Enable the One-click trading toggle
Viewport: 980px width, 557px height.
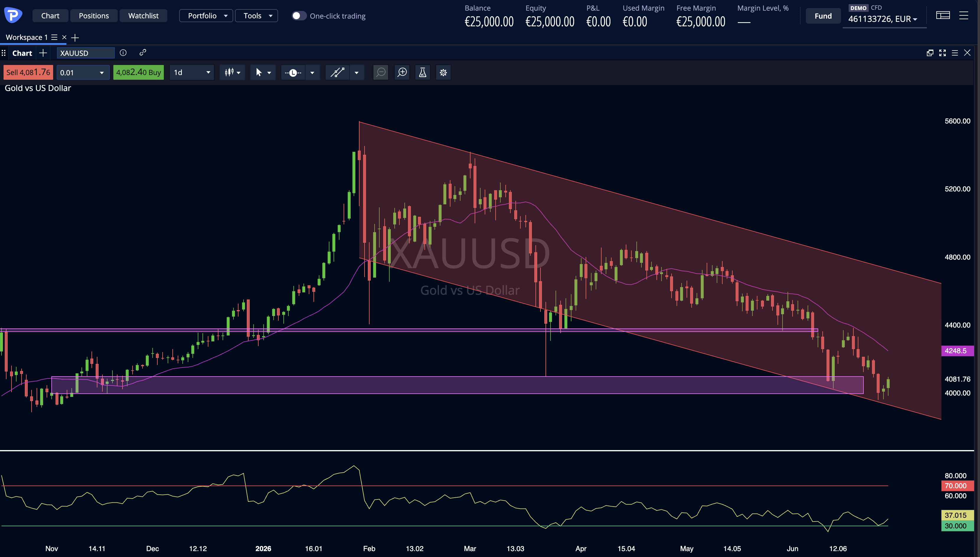pyautogui.click(x=299, y=16)
